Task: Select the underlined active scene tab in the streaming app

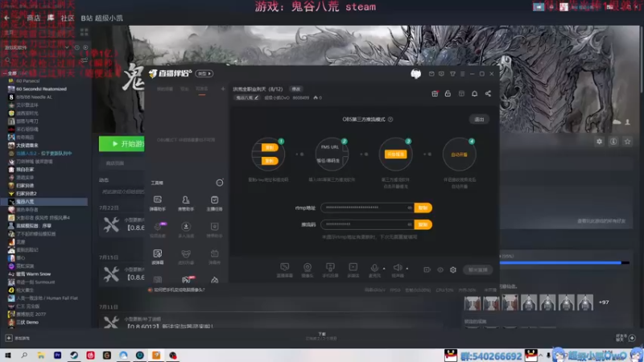Action: click(x=202, y=89)
